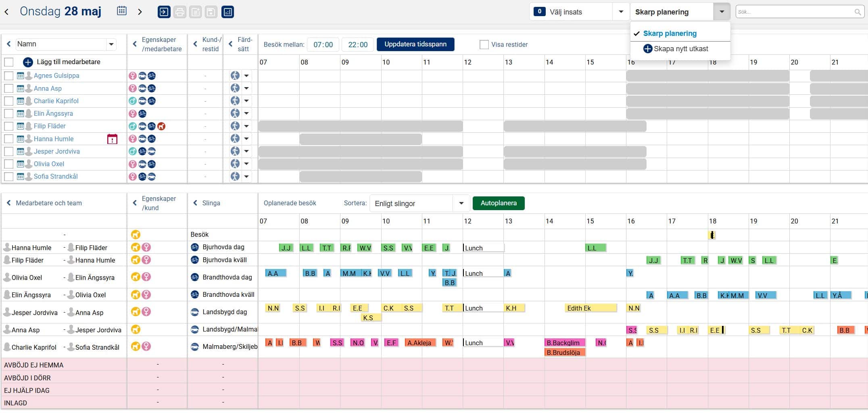The height and width of the screenshot is (413, 868).
Task: Click the statistics chart icon in toolbar
Action: (x=227, y=12)
